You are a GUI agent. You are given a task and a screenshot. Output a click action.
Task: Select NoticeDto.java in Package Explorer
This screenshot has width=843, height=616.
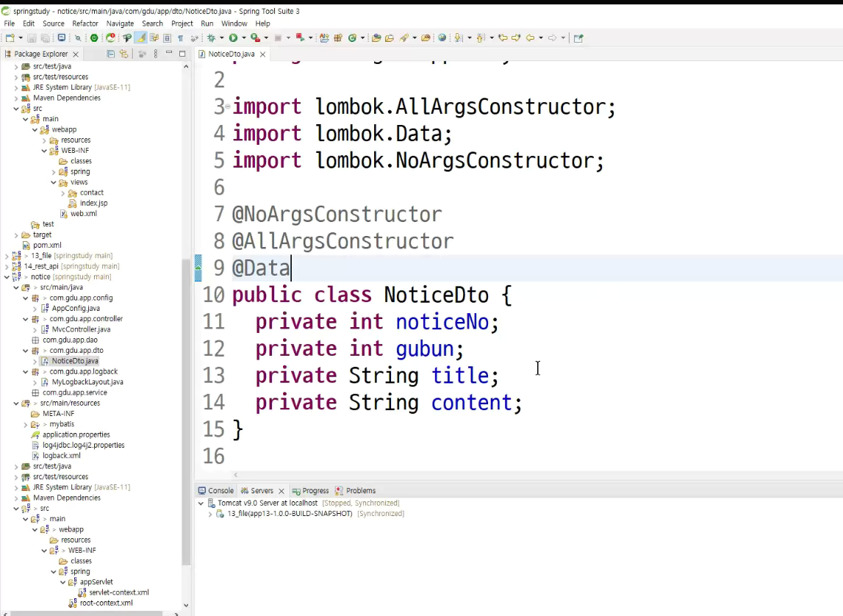click(x=75, y=361)
